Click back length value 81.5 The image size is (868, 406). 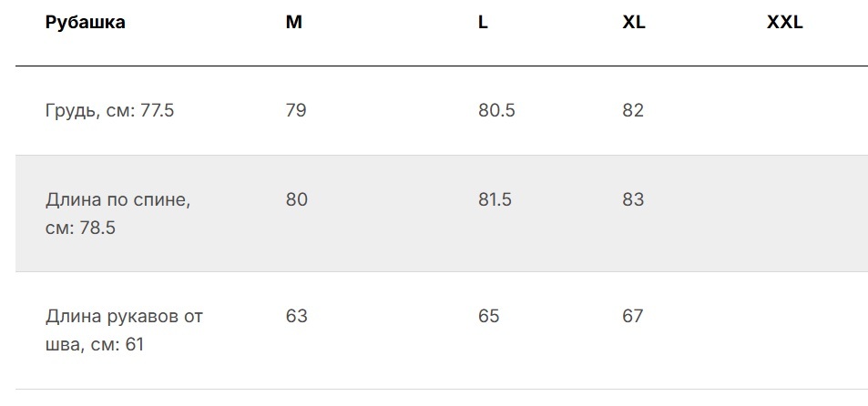tap(495, 199)
